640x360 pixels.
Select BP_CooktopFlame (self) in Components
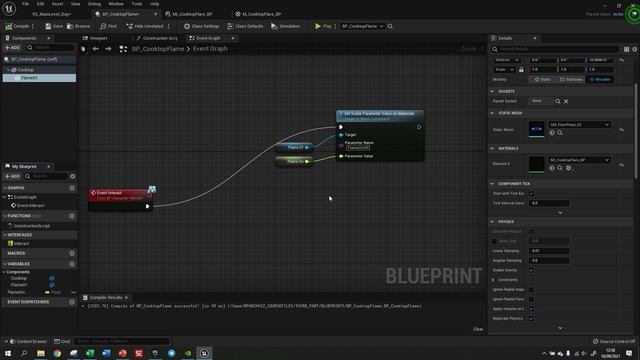(x=39, y=59)
